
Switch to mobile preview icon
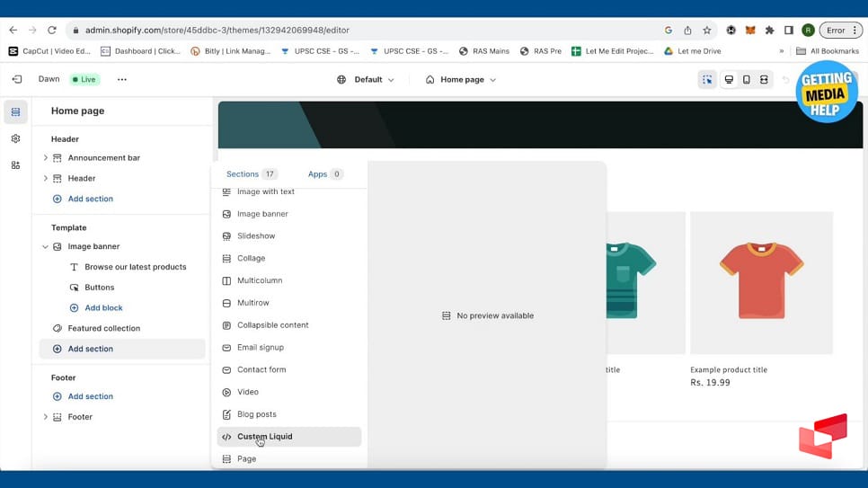tap(746, 80)
